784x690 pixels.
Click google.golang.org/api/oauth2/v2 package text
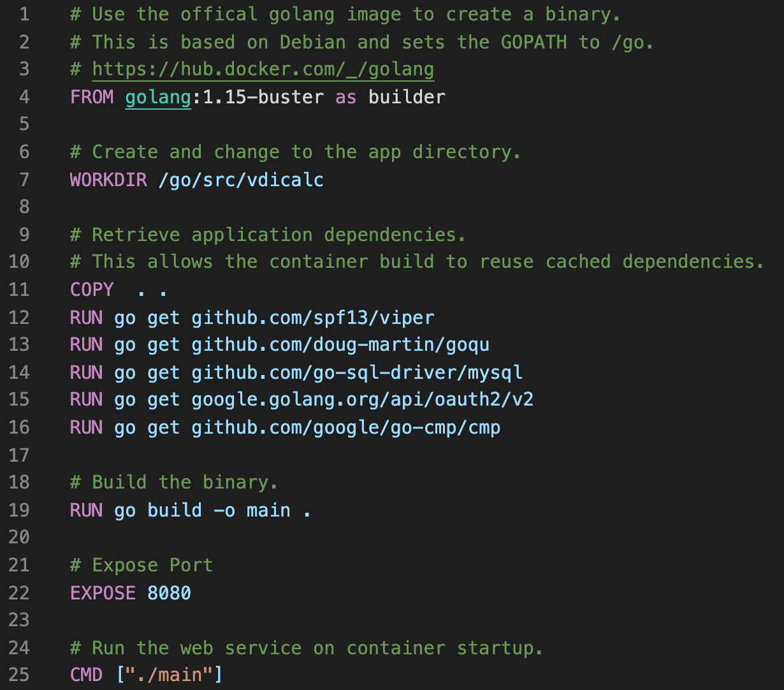pyautogui.click(x=363, y=399)
